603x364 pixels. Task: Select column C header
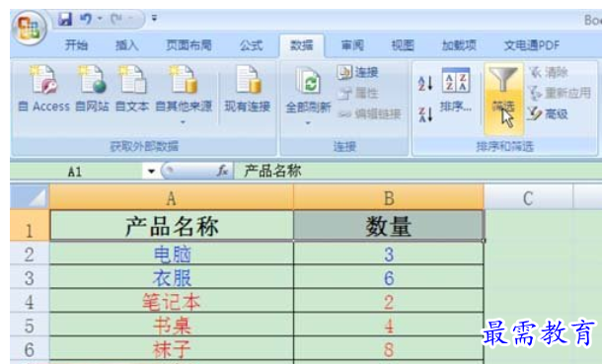pyautogui.click(x=528, y=198)
